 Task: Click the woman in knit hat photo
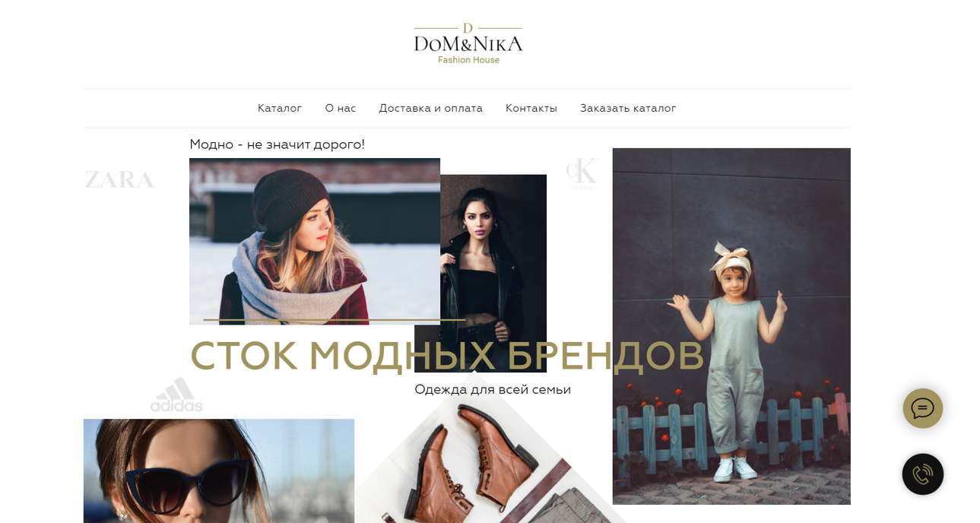pos(315,241)
